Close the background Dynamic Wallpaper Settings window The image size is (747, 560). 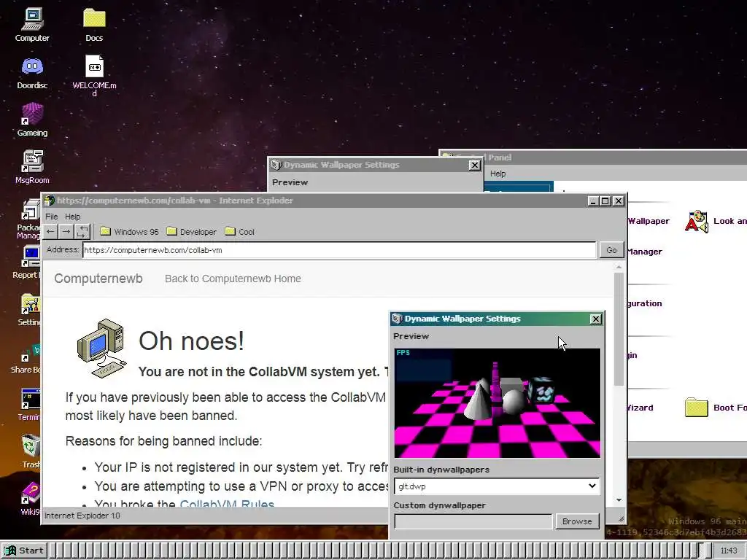coord(474,166)
